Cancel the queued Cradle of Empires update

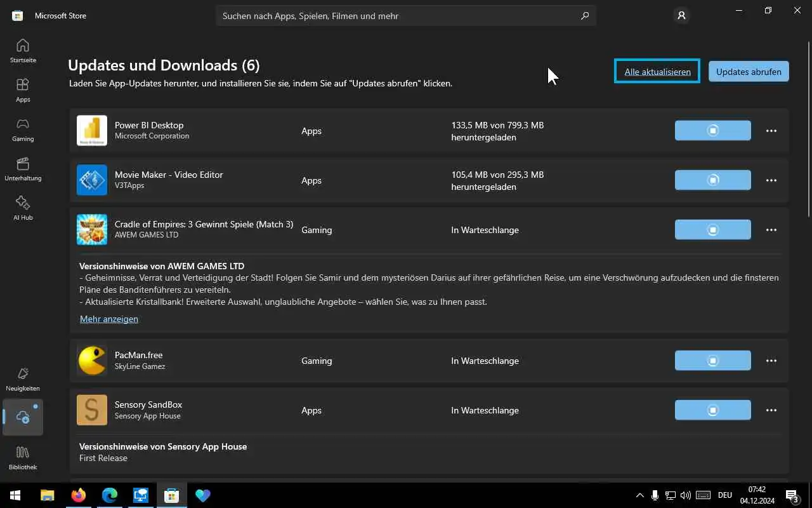point(712,230)
